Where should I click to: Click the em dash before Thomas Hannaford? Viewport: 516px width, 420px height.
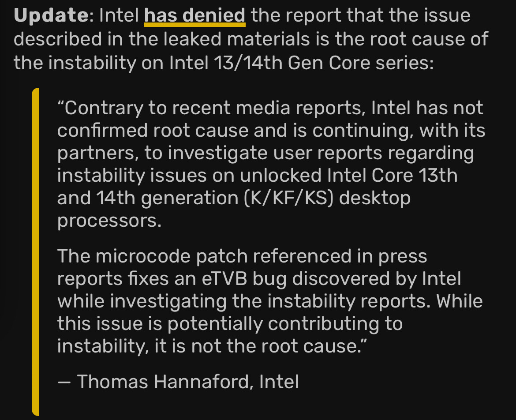click(x=64, y=382)
